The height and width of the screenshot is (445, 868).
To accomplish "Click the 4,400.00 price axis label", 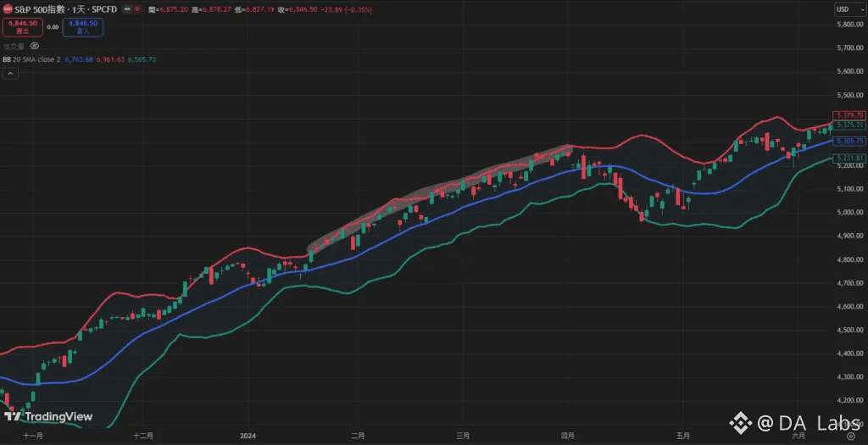I will tap(850, 353).
